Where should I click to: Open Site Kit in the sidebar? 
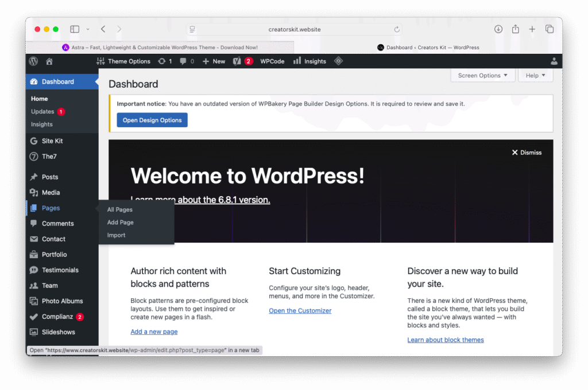62,141
